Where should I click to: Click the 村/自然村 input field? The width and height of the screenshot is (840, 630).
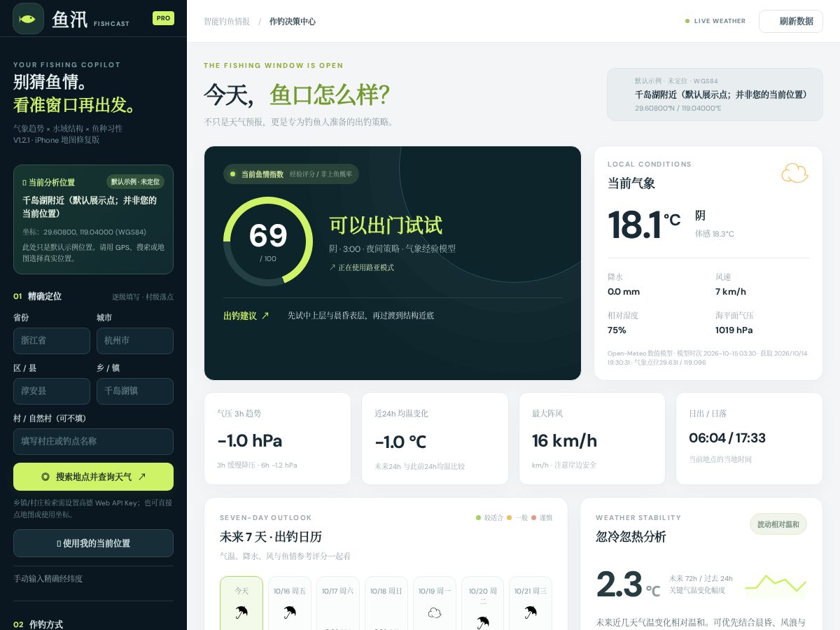click(x=93, y=442)
